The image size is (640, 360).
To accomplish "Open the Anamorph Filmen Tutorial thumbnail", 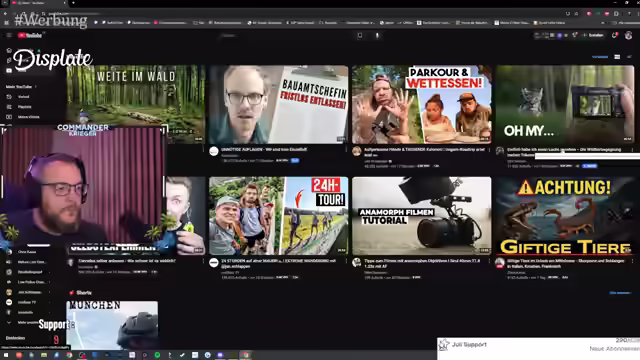I will pos(422,216).
